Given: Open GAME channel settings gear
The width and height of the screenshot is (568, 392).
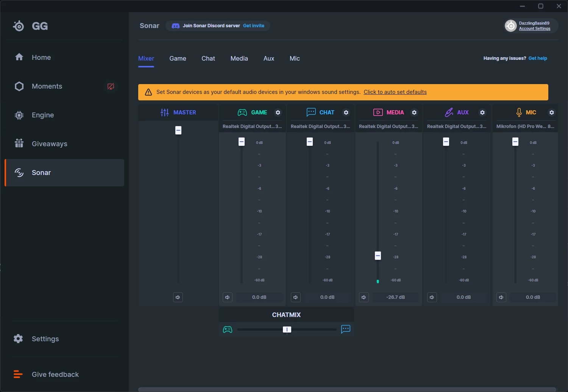Looking at the screenshot, I should pyautogui.click(x=278, y=112).
